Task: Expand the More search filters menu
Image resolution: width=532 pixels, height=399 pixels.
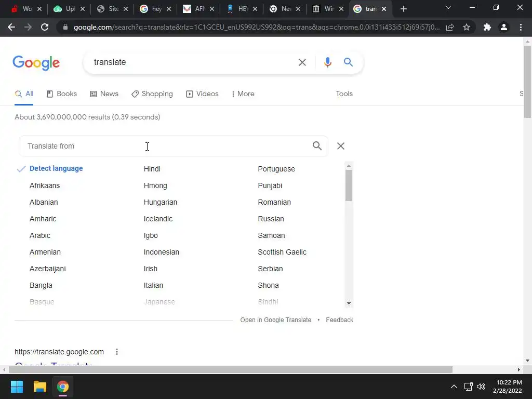Action: click(x=243, y=94)
